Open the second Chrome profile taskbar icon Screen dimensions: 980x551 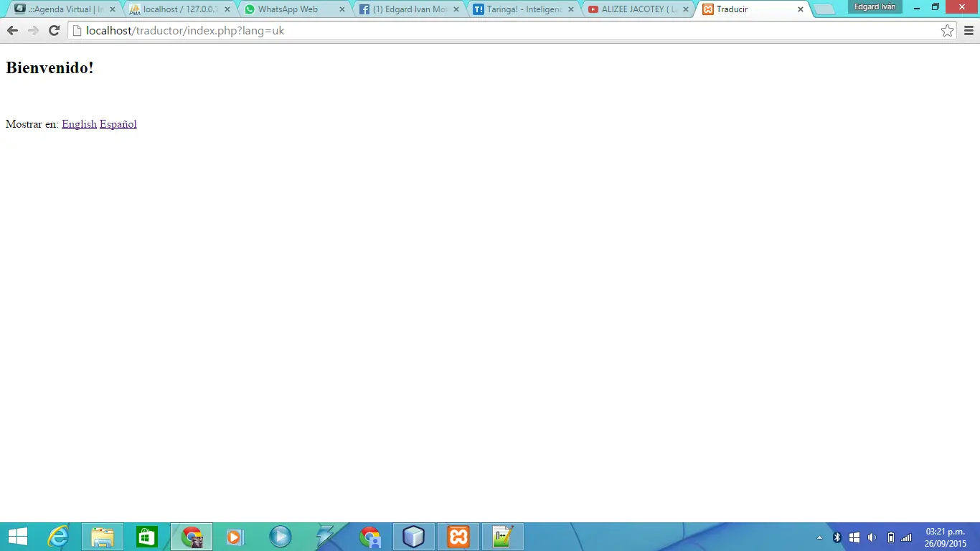tap(369, 537)
